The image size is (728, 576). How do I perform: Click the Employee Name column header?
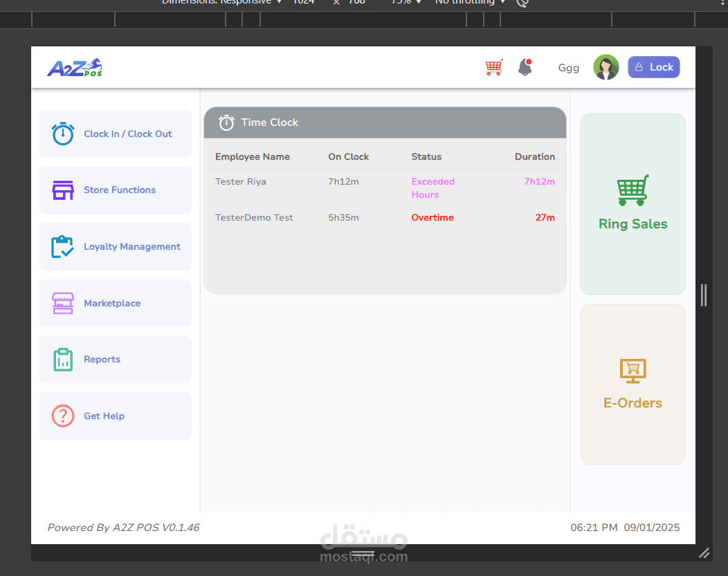[x=253, y=157]
